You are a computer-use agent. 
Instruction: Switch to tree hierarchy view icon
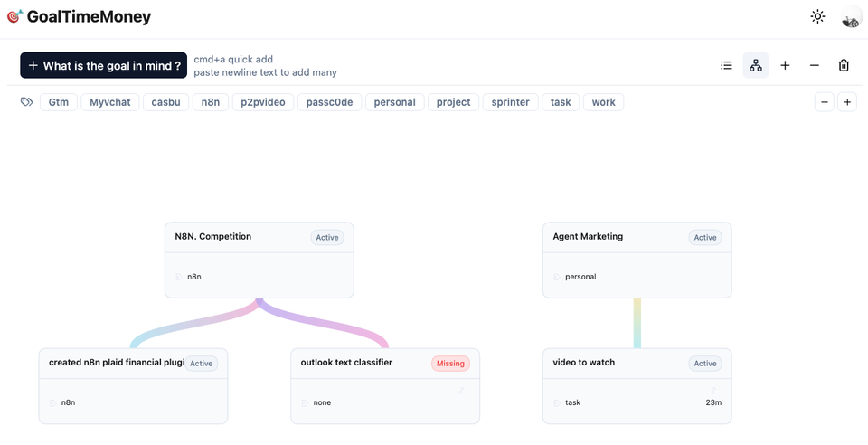pyautogui.click(x=756, y=65)
